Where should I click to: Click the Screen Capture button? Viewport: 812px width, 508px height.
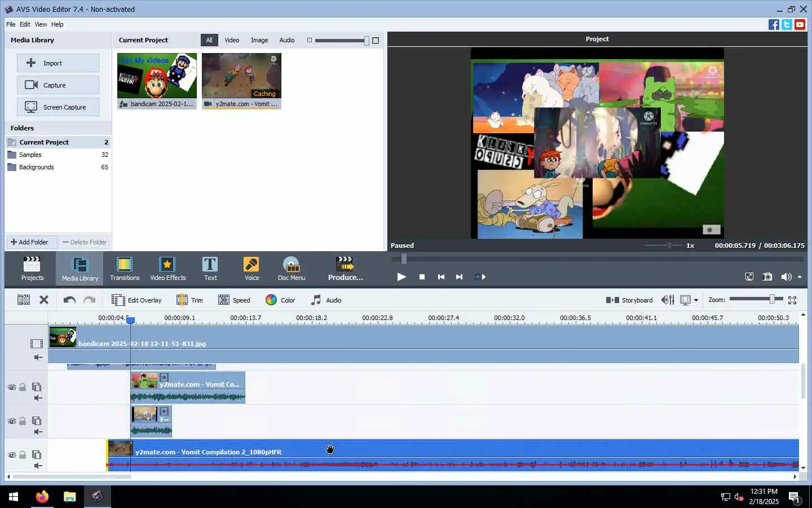click(58, 107)
